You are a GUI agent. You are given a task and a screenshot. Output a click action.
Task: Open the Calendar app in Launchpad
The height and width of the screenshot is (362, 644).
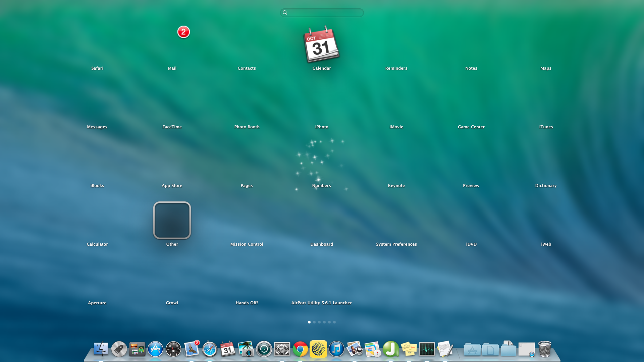coord(321,45)
